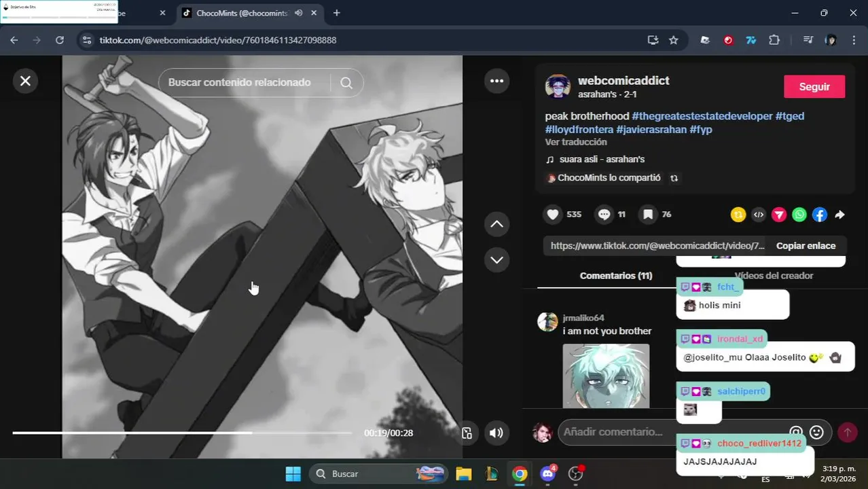Open emoji picker in comment box

pos(816,432)
